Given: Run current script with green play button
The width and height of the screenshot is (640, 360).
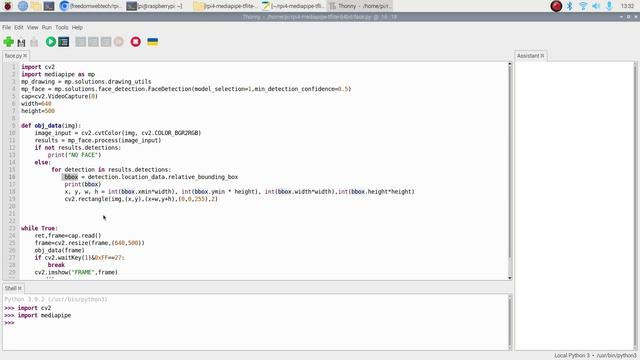Looking at the screenshot, I should pos(51,42).
